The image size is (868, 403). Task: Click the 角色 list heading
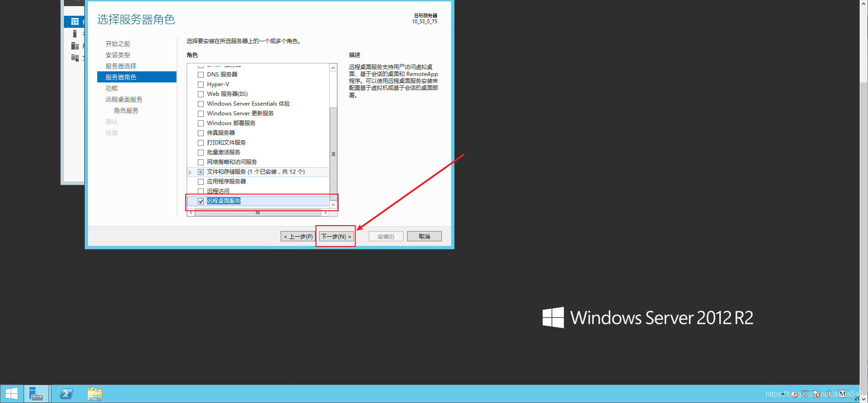coord(192,55)
